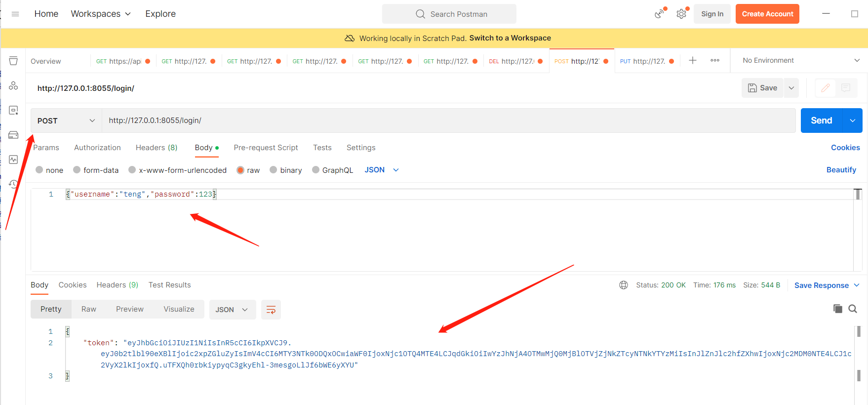Focus the request URL input field
The width and height of the screenshot is (868, 405).
pos(448,121)
